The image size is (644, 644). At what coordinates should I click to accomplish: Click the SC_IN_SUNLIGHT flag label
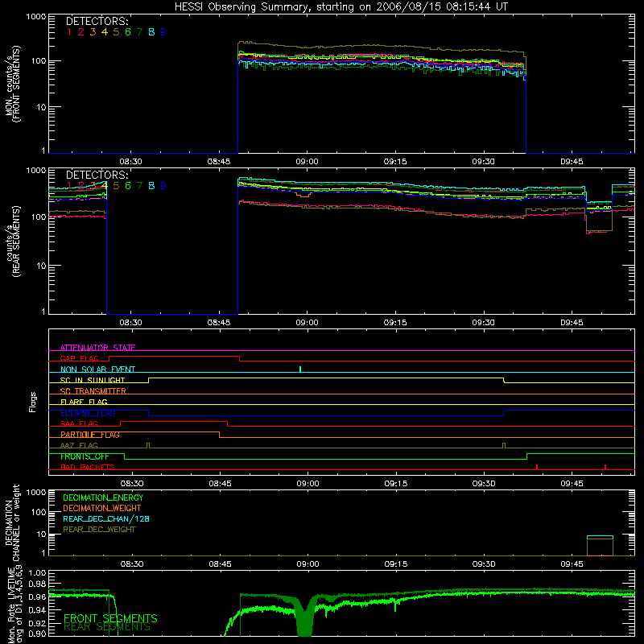click(93, 380)
